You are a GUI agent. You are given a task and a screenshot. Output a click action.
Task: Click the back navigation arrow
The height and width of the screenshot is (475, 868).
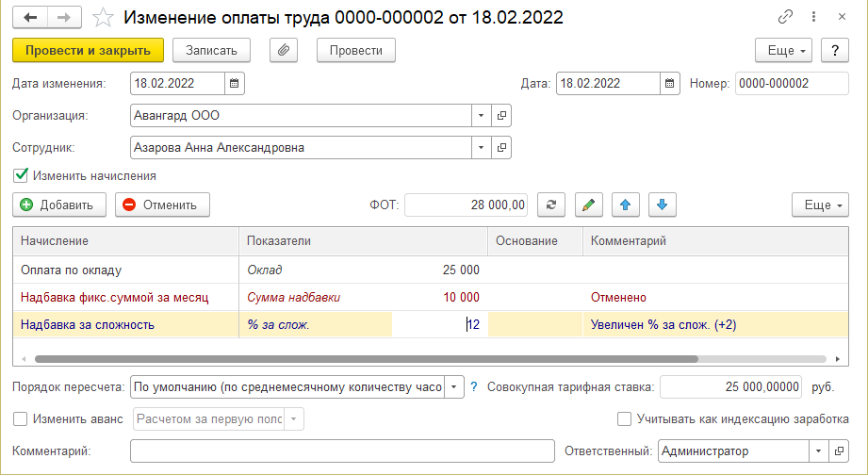tap(30, 17)
